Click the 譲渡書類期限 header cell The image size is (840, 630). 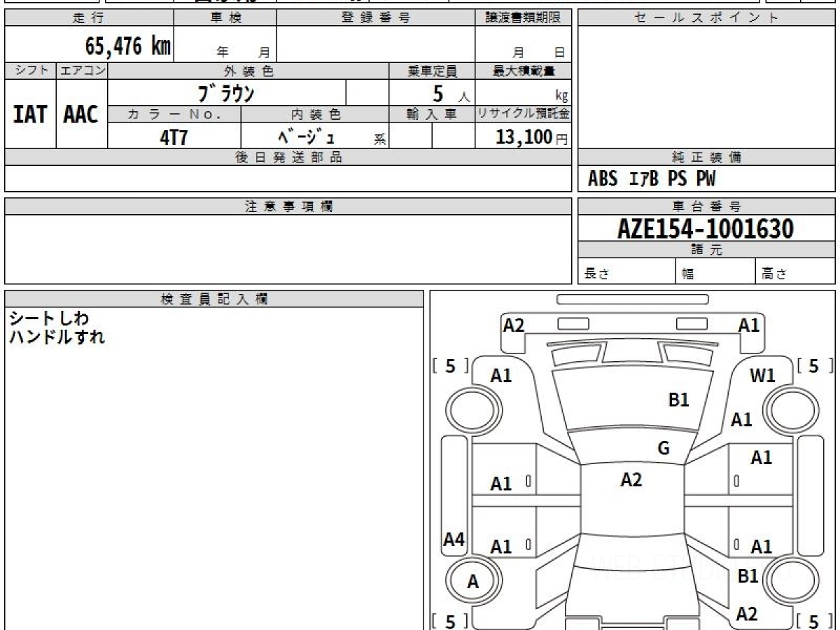point(524,18)
